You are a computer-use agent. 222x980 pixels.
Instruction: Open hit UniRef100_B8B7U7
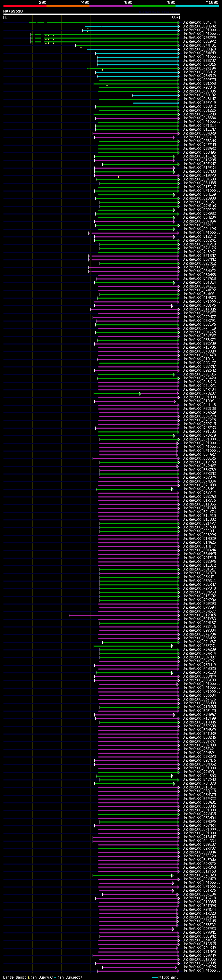point(199,60)
